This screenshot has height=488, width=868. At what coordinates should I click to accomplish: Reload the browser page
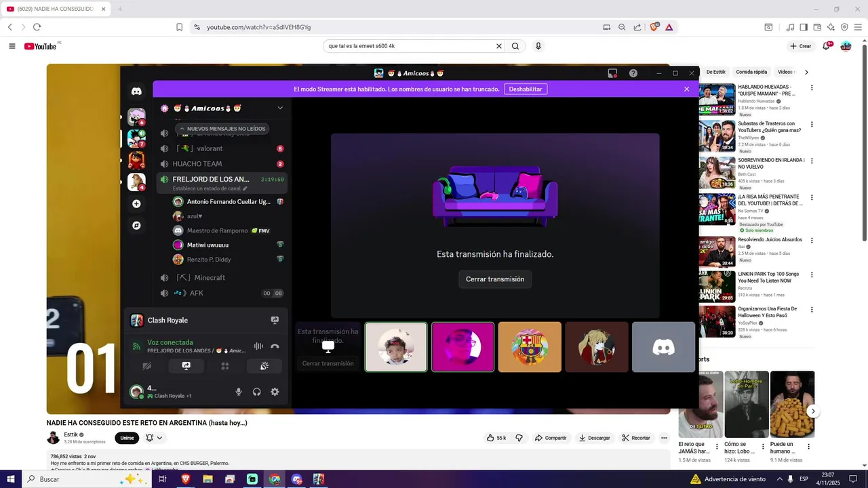(37, 27)
